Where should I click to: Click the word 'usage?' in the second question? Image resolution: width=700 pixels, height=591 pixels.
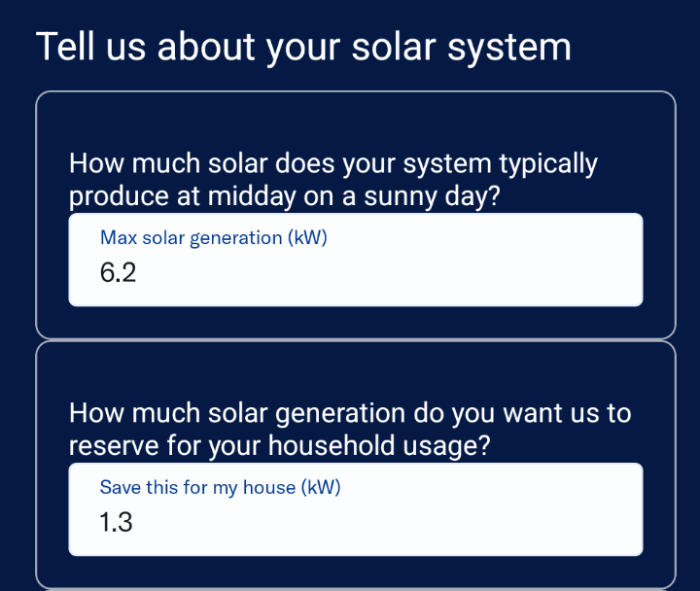446,446
